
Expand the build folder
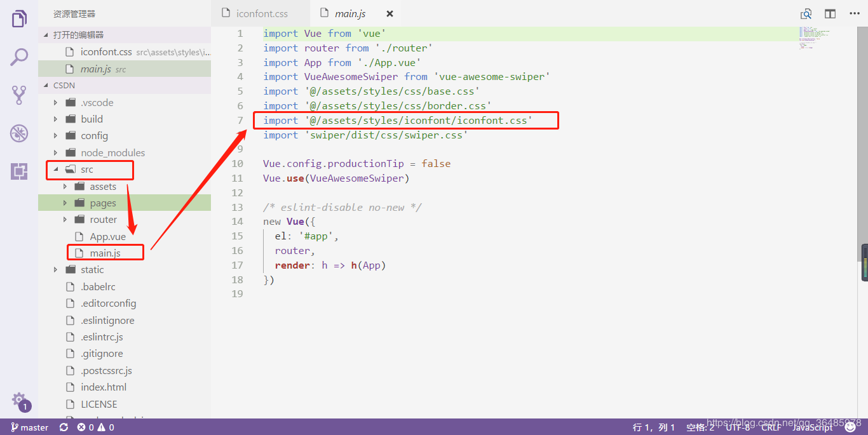click(x=125, y=119)
